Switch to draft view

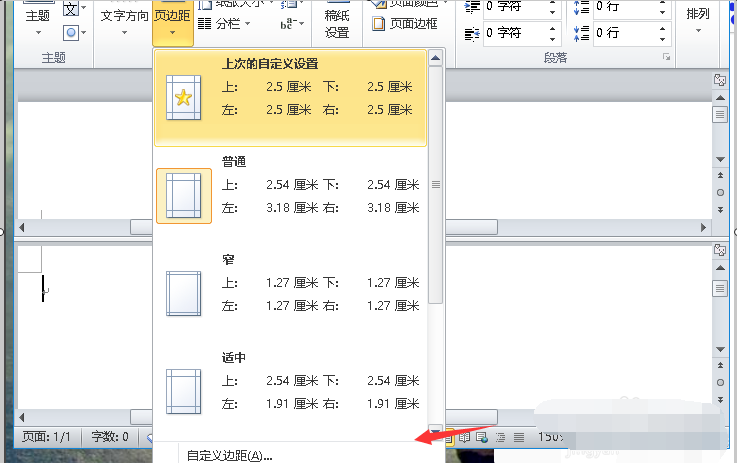coord(519,438)
